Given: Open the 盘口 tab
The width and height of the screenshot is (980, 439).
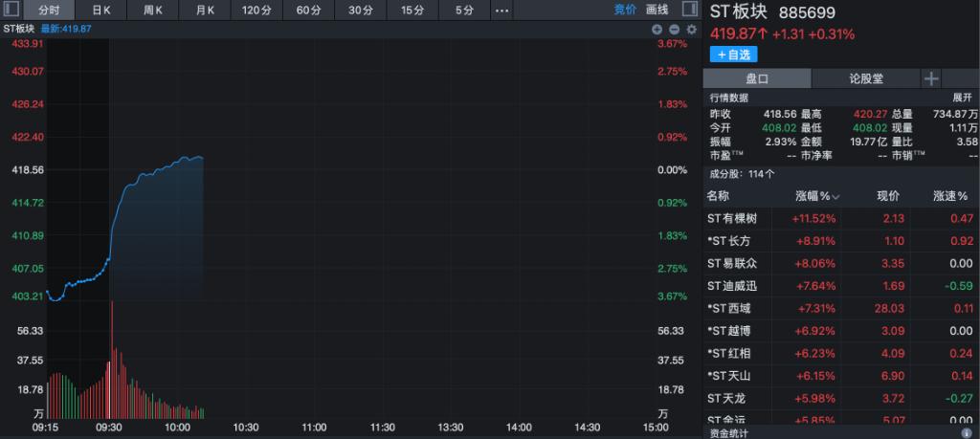Looking at the screenshot, I should tap(757, 78).
